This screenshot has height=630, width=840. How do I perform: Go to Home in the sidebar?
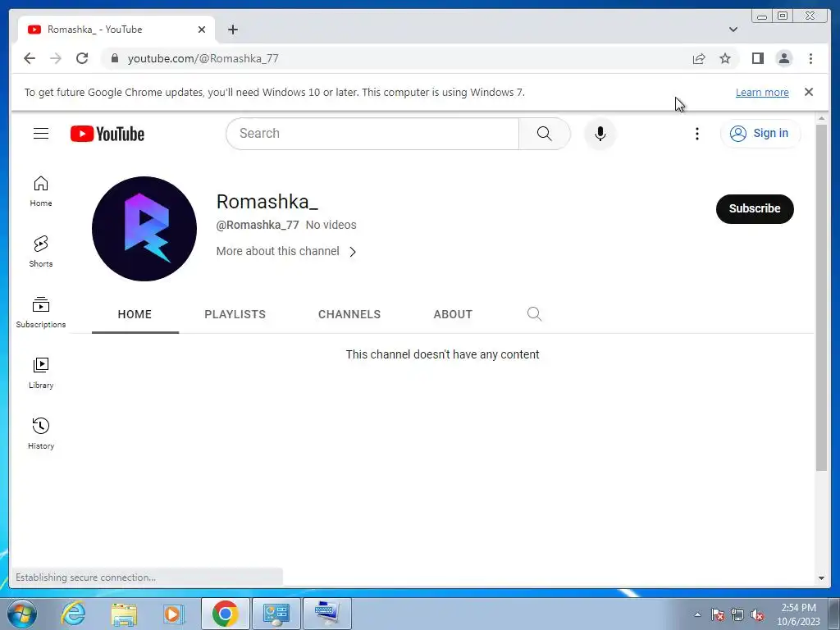coord(41,191)
